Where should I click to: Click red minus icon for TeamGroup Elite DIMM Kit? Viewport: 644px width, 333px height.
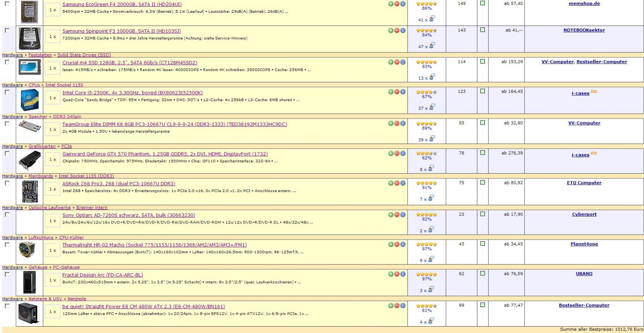tap(397, 123)
